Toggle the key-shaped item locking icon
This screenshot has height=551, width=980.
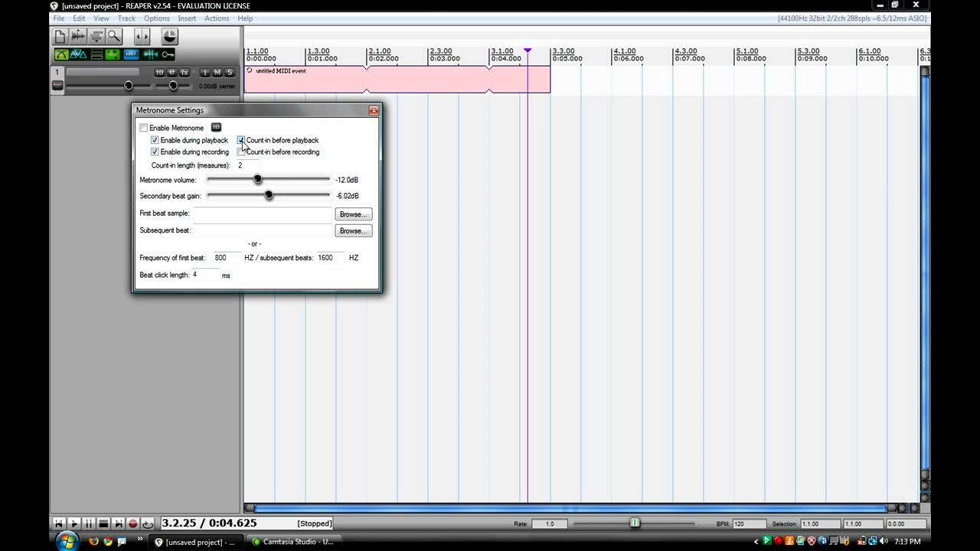coord(168,54)
